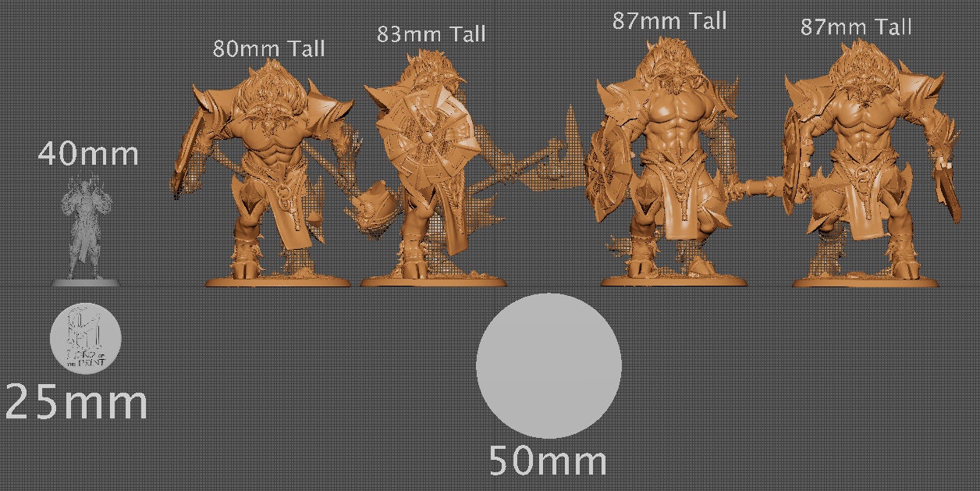Click the 80mm Tall label

tap(271, 48)
